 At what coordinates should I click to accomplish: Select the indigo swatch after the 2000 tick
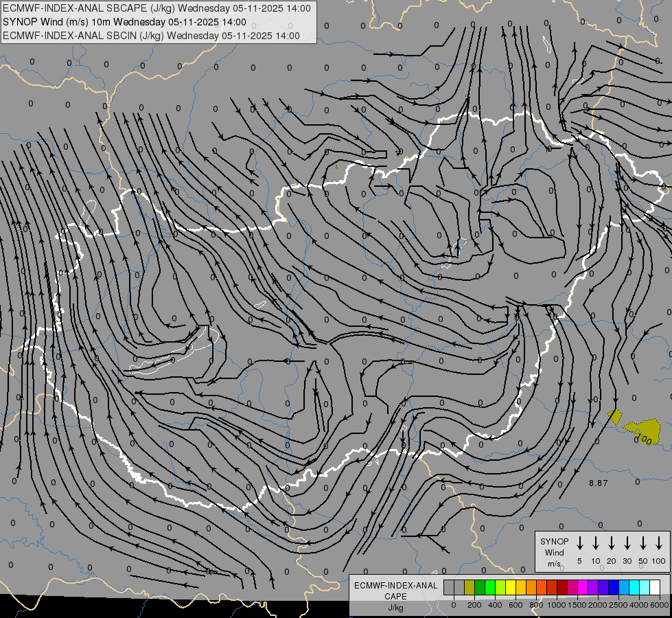click(x=603, y=587)
